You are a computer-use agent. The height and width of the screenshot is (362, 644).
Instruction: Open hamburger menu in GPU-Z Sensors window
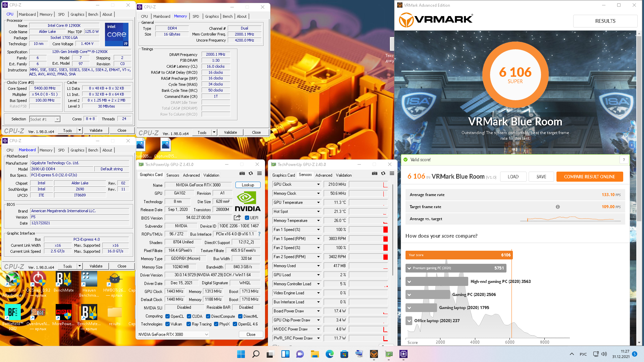[x=392, y=174]
